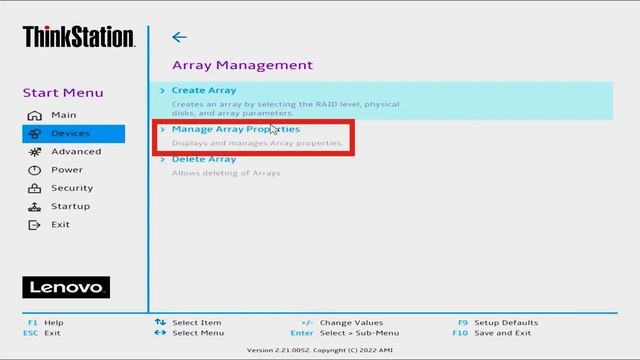Viewport: 640px width, 360px height.
Task: Click the Main home icon
Action: pyautogui.click(x=35, y=116)
